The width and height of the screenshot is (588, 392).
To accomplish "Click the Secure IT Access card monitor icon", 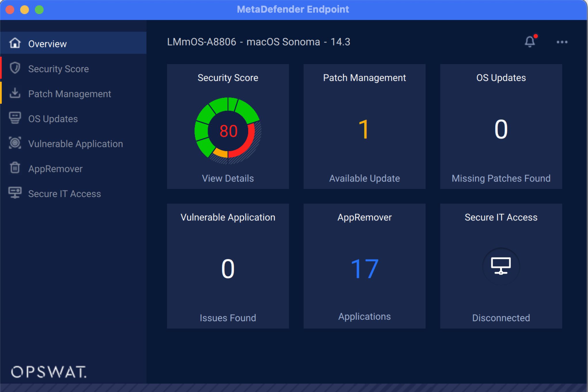I will (501, 266).
